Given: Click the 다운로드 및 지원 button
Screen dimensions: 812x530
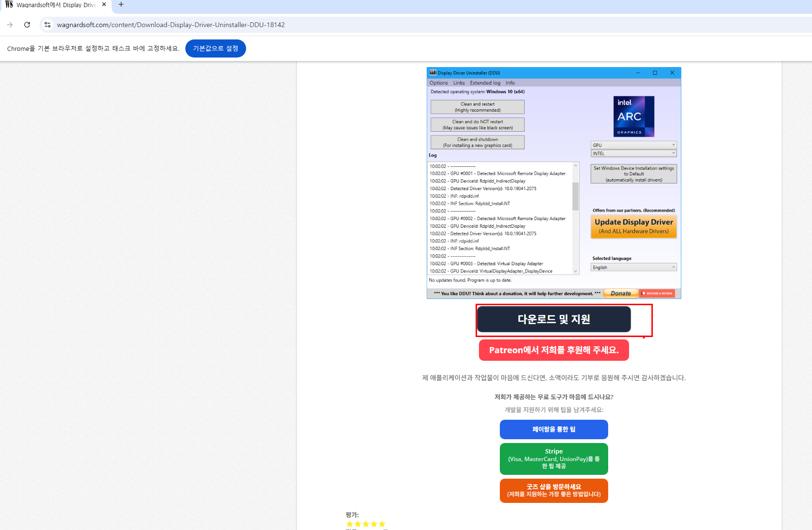Looking at the screenshot, I should click(x=554, y=319).
